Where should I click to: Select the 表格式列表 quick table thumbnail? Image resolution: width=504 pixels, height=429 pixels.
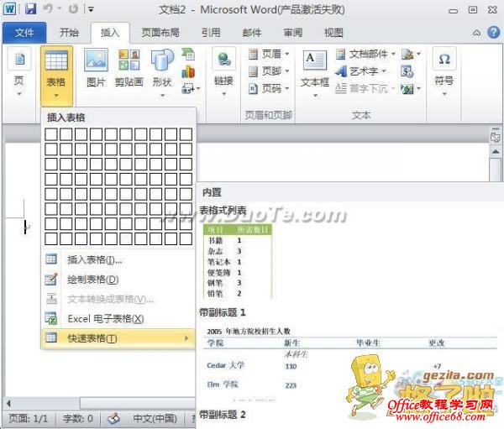(x=238, y=262)
